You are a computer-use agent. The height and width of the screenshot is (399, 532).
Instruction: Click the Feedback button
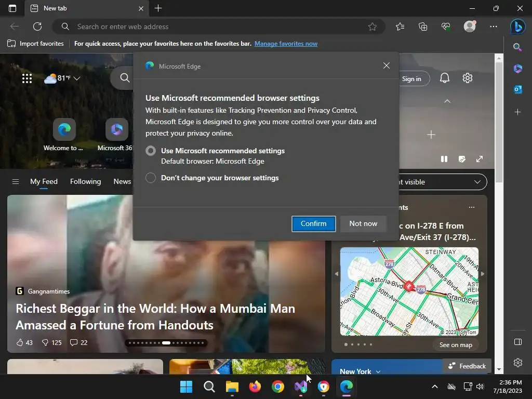click(467, 366)
